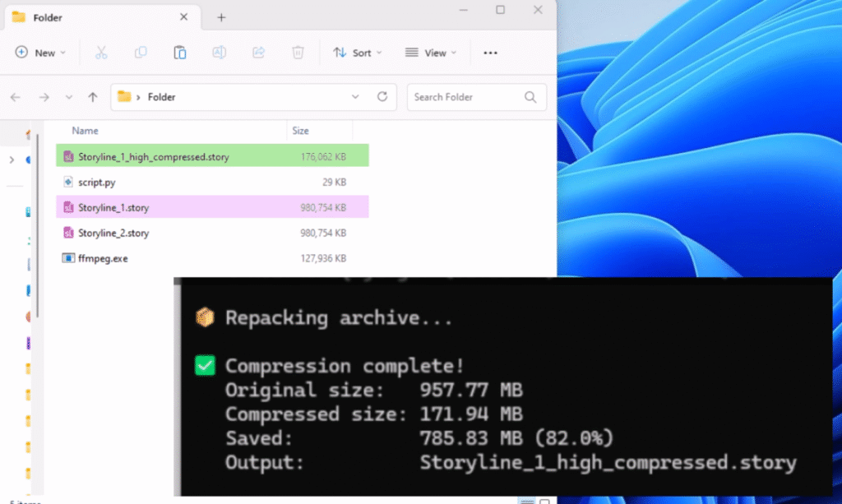Add a new tab with plus button
Image resolution: width=842 pixels, height=504 pixels.
(x=221, y=17)
